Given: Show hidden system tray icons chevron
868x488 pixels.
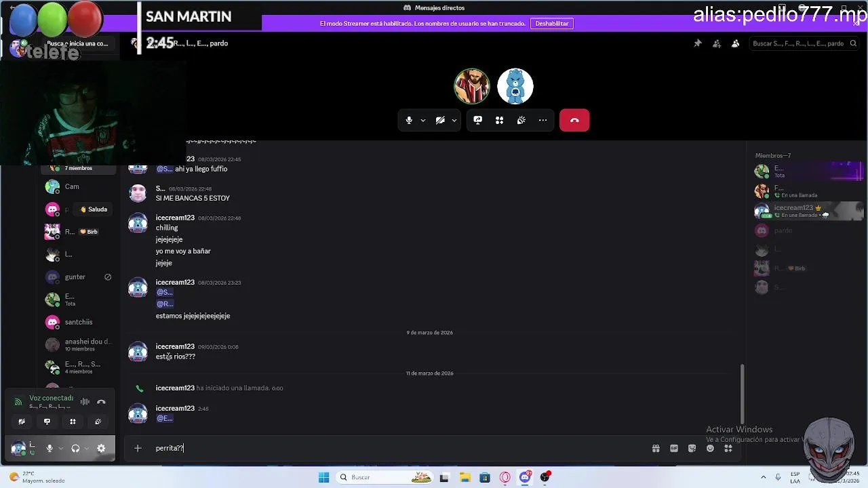Looking at the screenshot, I should point(764,477).
